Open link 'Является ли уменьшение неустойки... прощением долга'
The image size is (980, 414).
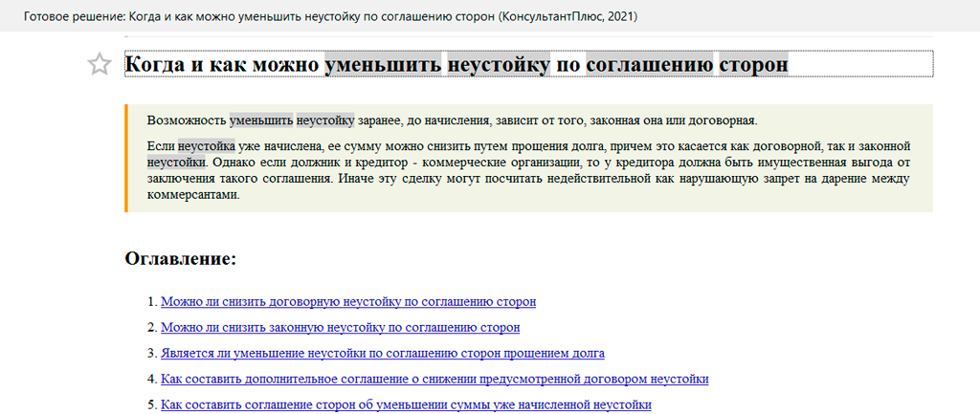[x=383, y=354]
